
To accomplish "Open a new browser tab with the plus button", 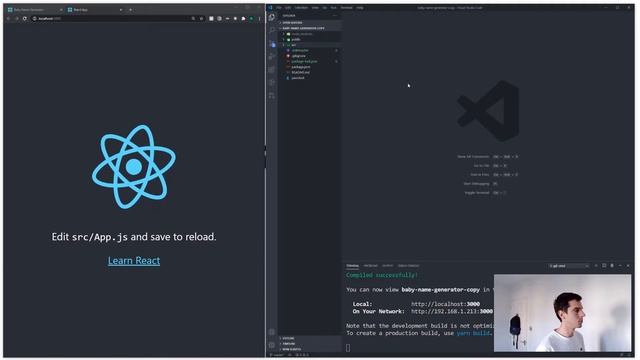I will [x=130, y=9].
